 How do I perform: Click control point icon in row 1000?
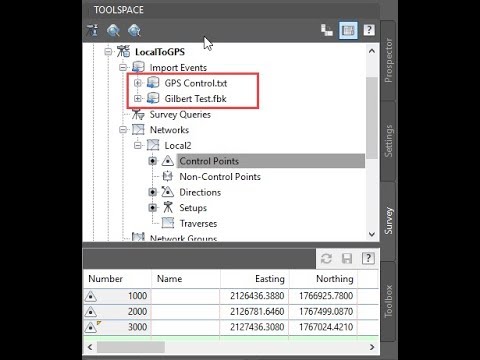(x=90, y=296)
